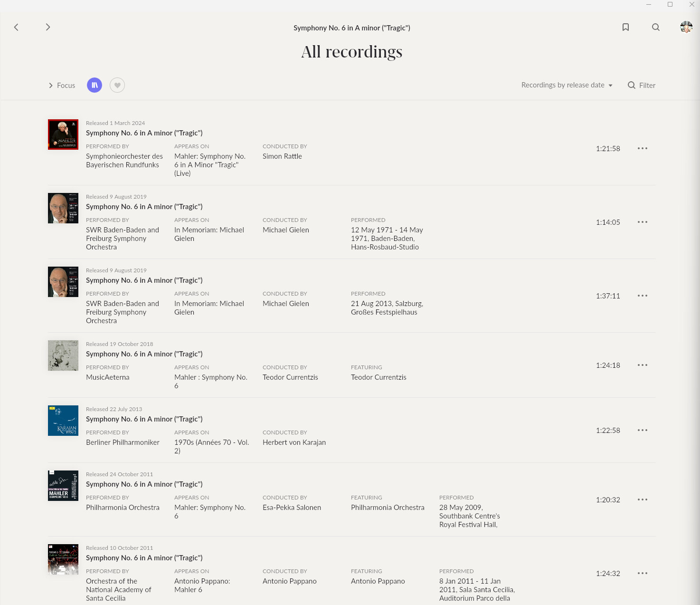Open Teodor Currentzis under Featuring
Image resolution: width=700 pixels, height=605 pixels.
coord(378,377)
